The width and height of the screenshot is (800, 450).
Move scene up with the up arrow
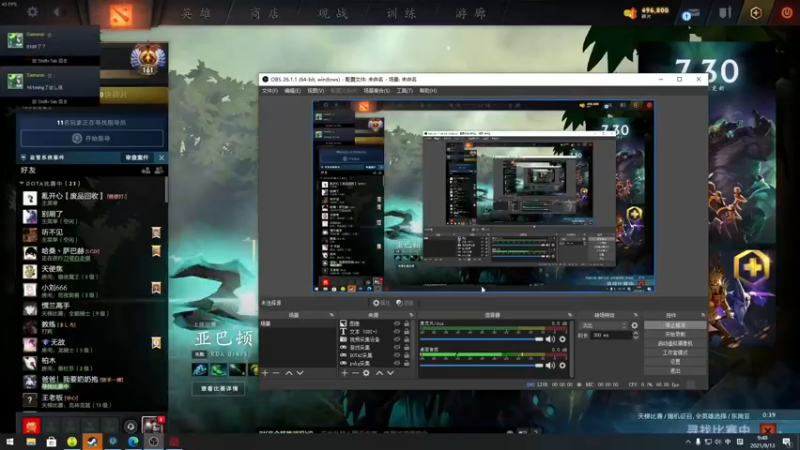[x=289, y=373]
